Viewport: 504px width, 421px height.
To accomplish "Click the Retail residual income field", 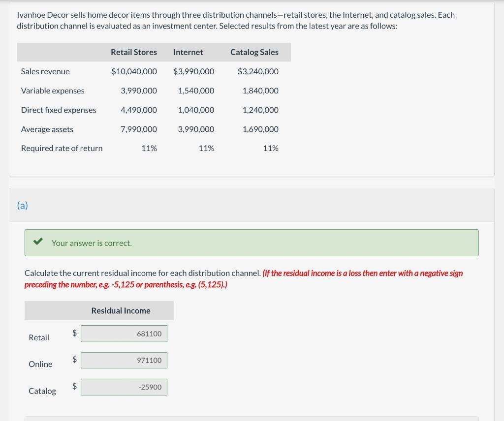I will coord(124,333).
